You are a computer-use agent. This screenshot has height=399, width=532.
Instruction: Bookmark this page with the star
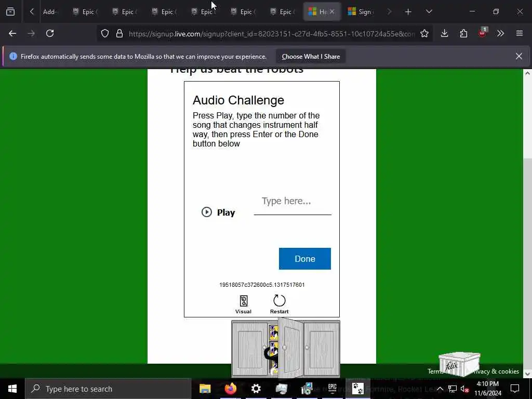(424, 33)
